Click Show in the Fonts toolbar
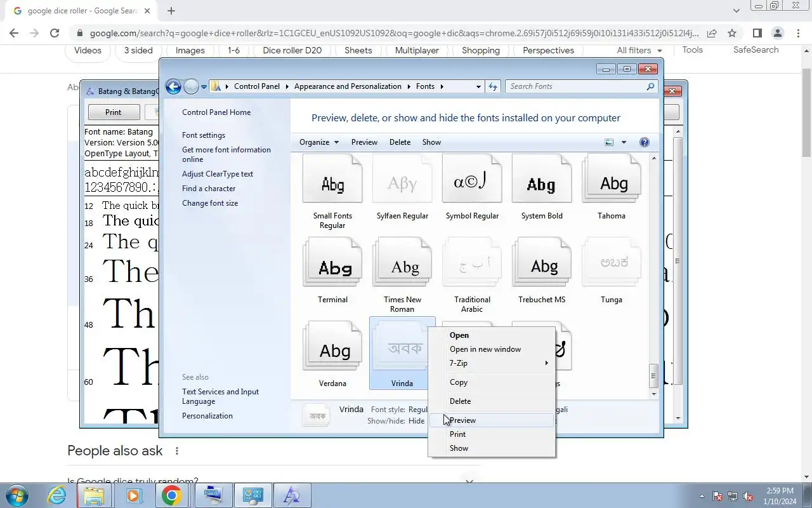 [431, 142]
